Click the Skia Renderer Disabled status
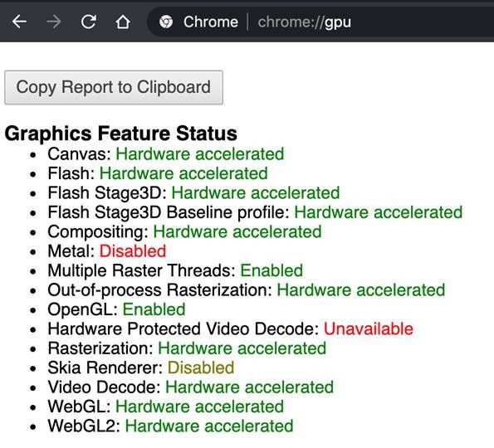Screen dimensions: 494x448 pyautogui.click(x=201, y=368)
